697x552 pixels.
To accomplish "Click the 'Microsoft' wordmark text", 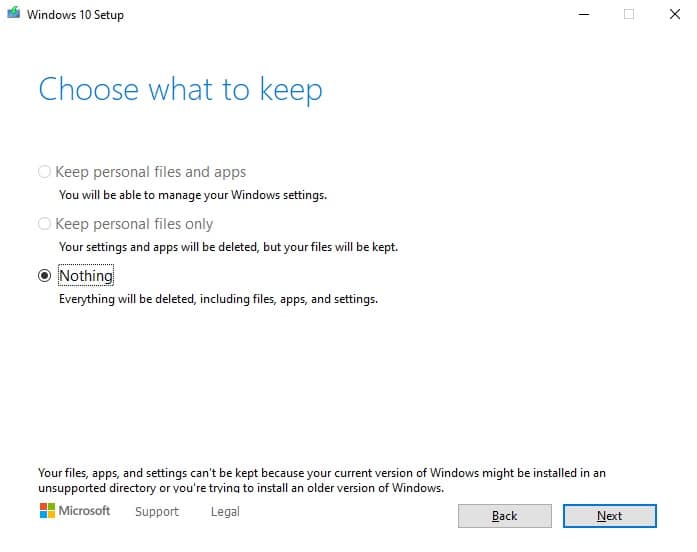I will (84, 512).
